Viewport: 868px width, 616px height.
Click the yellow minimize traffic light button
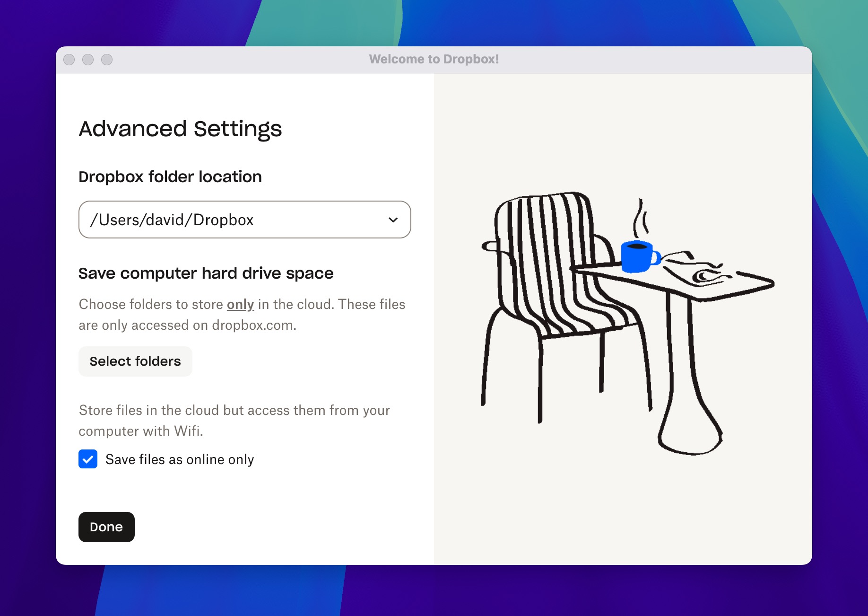(88, 59)
